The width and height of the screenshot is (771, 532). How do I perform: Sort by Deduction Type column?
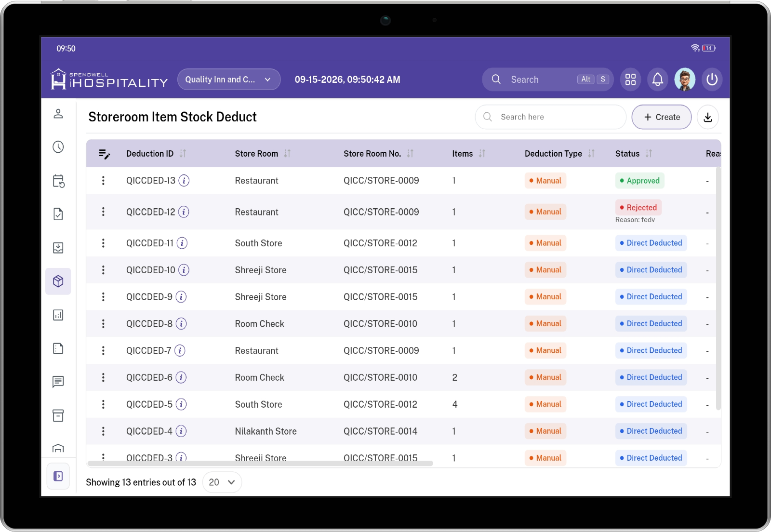[591, 153]
